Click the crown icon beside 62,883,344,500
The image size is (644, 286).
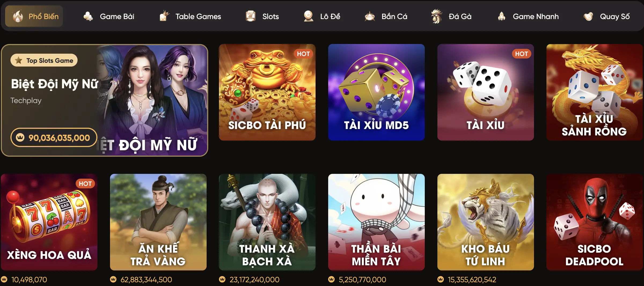point(113,279)
